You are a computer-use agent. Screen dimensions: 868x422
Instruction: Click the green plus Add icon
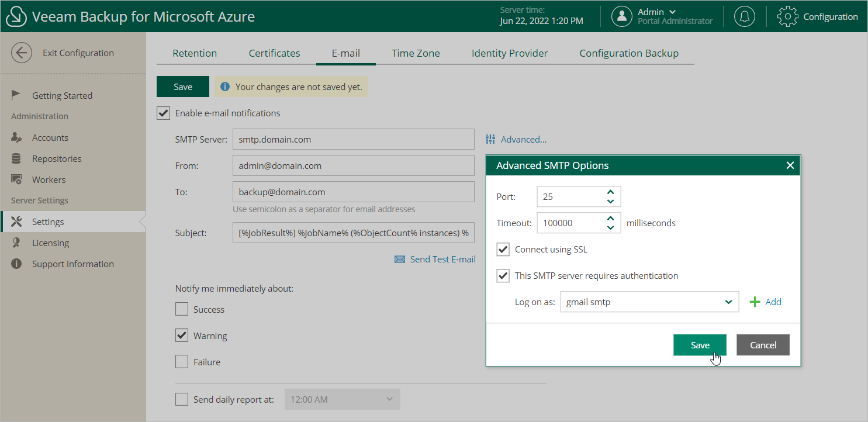point(755,302)
